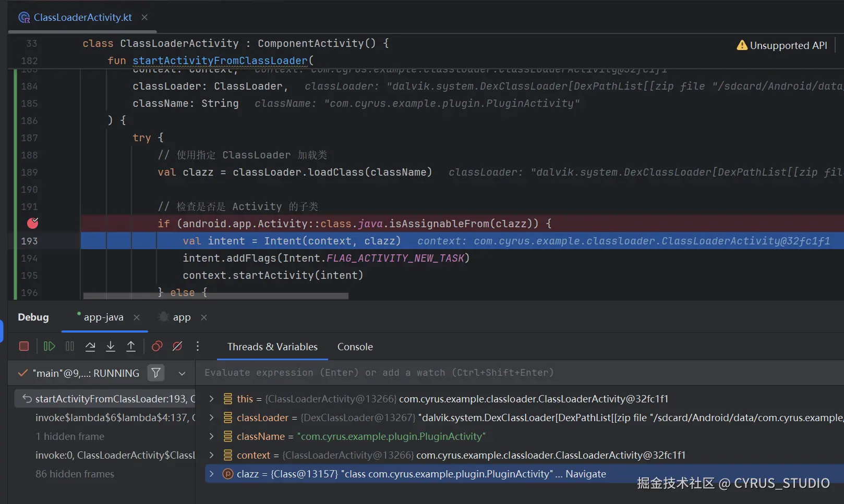Step out of the current function

click(131, 346)
